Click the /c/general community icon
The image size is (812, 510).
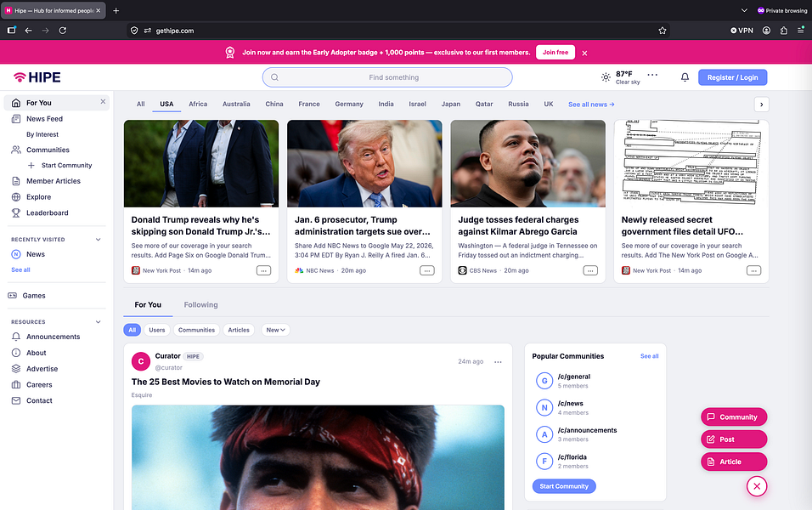coord(544,381)
